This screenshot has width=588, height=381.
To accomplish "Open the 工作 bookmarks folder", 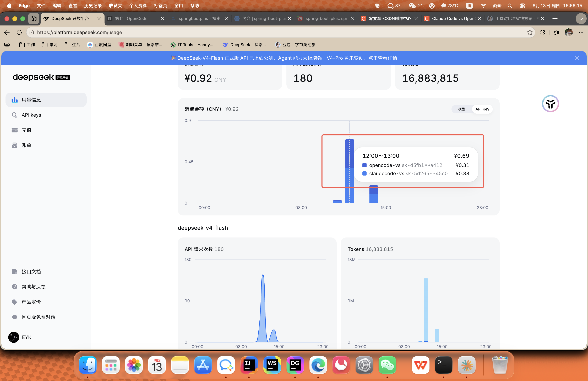I will pyautogui.click(x=27, y=45).
